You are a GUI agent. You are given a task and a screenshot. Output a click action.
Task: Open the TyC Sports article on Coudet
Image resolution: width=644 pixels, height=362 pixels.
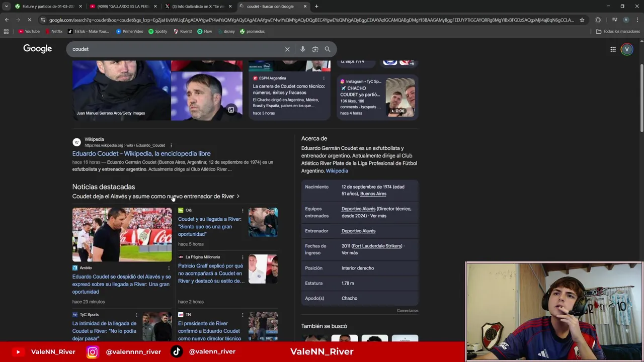(104, 331)
